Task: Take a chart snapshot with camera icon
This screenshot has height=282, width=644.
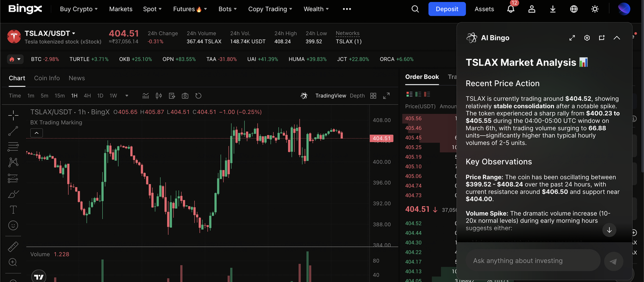Action: point(185,96)
